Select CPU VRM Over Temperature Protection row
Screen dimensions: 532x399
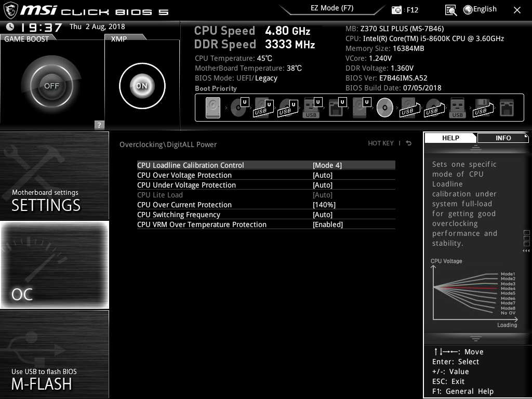[266, 224]
